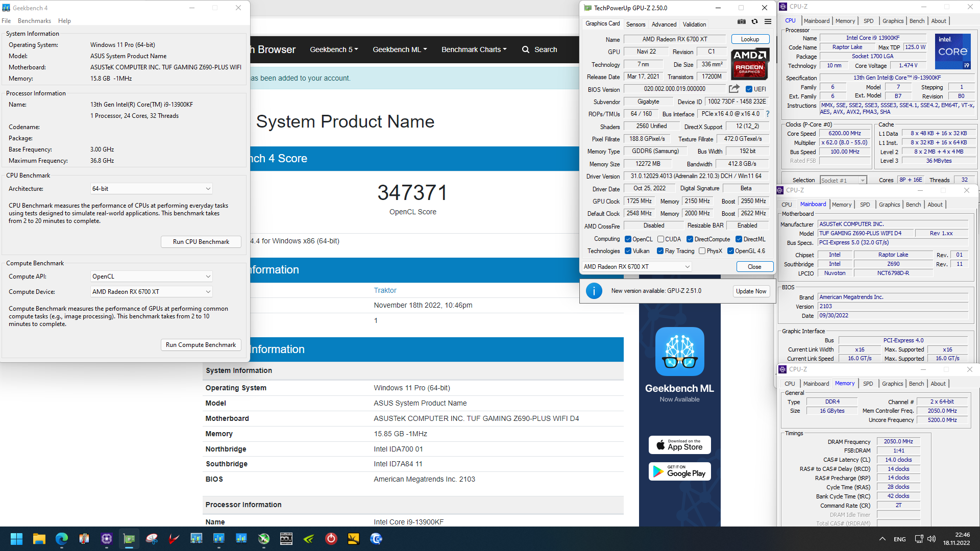Show hidden system tray icons
Image resolution: width=980 pixels, height=551 pixels.
(x=882, y=539)
